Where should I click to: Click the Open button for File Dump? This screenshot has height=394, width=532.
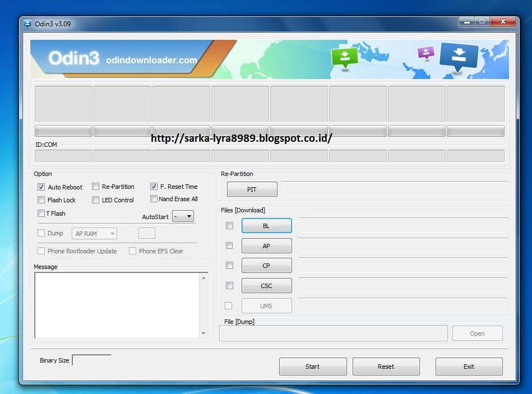tap(478, 333)
